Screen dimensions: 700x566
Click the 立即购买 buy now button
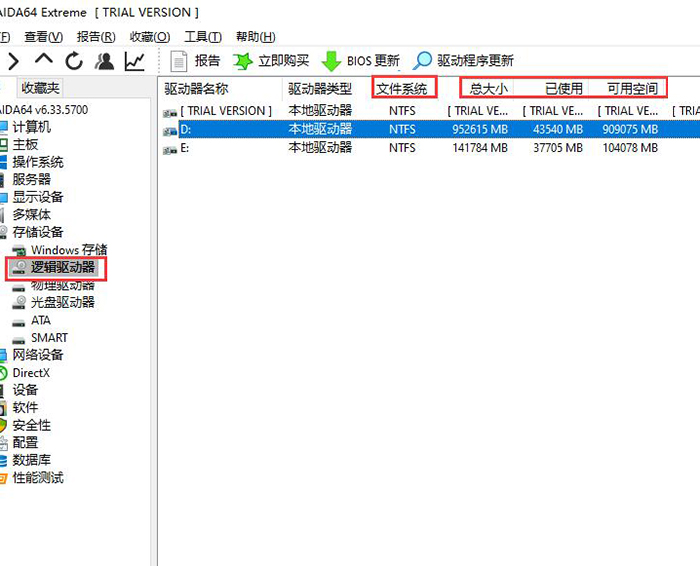[x=271, y=61]
